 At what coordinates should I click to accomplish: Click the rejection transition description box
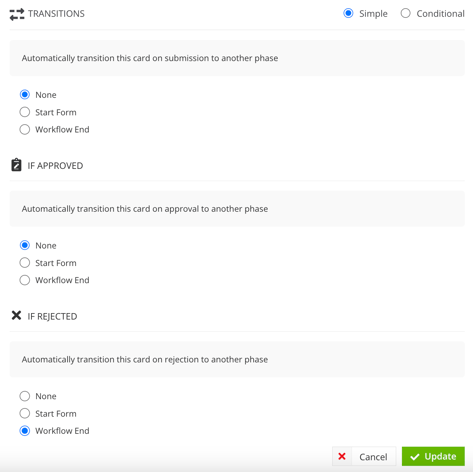pos(237,359)
